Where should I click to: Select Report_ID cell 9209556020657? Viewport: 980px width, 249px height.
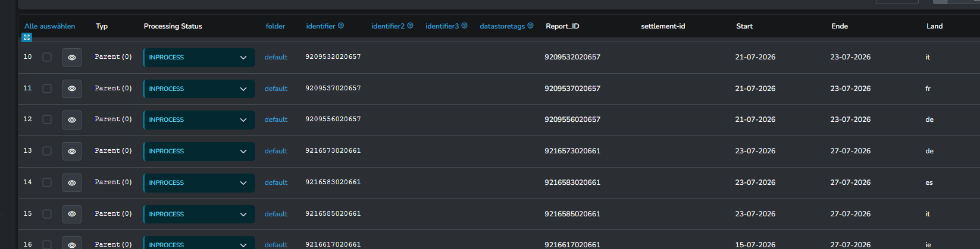[572, 119]
